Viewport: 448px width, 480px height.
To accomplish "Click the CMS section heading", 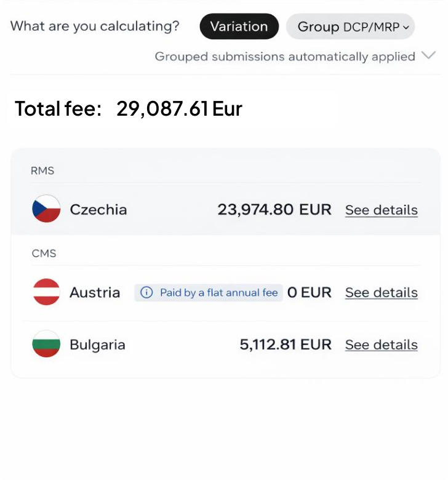I will click(43, 253).
